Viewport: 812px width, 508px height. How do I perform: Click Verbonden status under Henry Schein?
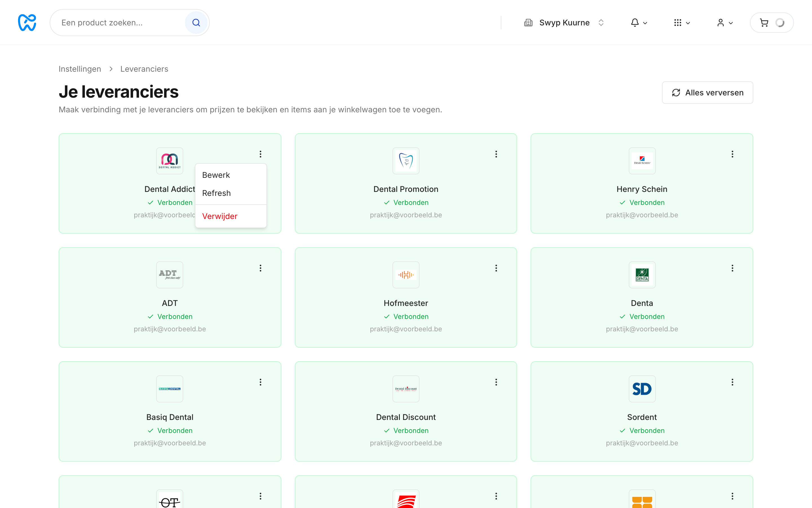[642, 203]
